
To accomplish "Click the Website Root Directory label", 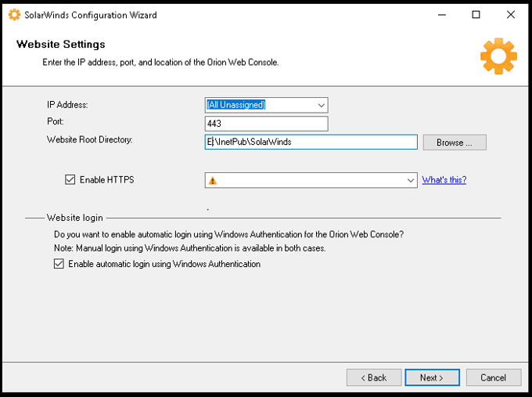I will coord(89,139).
